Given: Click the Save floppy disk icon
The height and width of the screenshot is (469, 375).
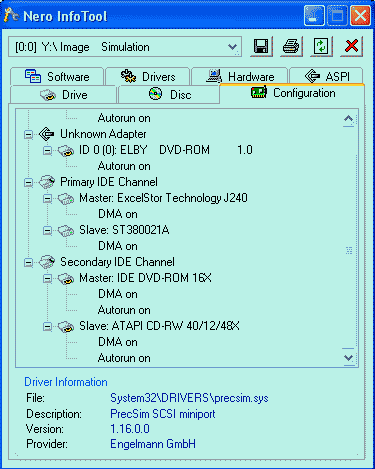Looking at the screenshot, I should coord(261,46).
